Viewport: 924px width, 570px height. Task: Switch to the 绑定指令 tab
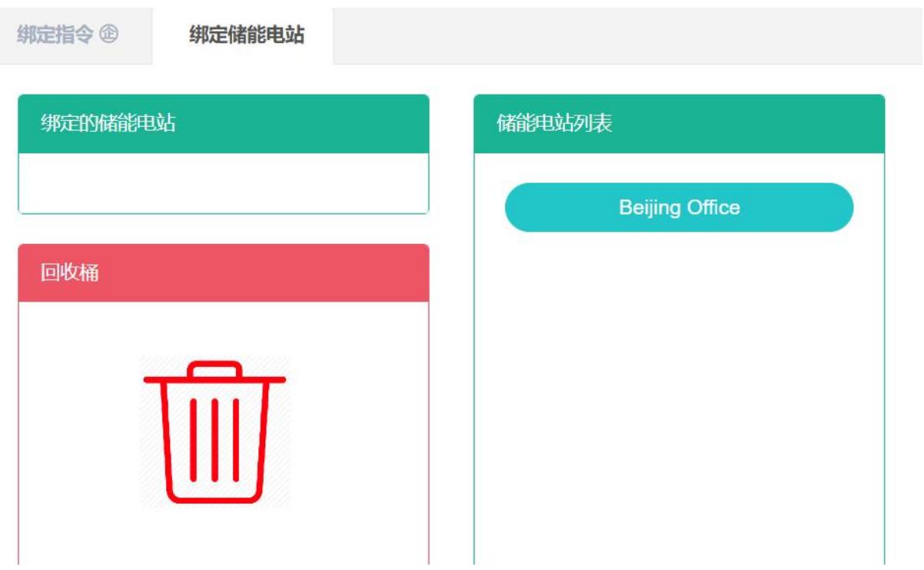pyautogui.click(x=68, y=35)
